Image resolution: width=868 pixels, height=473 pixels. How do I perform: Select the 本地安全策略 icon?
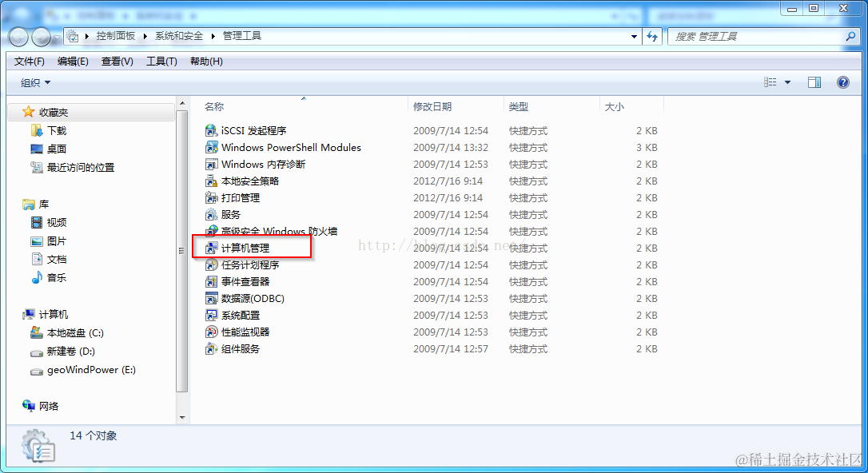[x=211, y=181]
